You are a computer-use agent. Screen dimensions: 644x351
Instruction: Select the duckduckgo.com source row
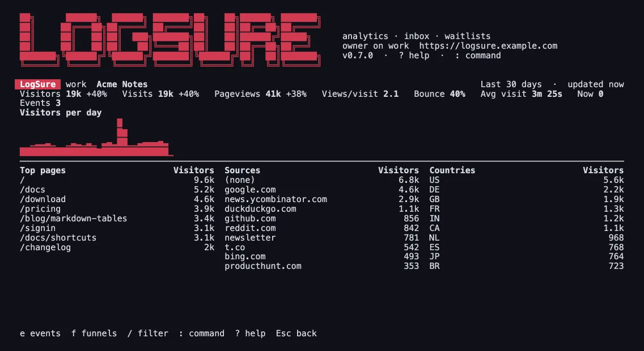[x=321, y=209]
